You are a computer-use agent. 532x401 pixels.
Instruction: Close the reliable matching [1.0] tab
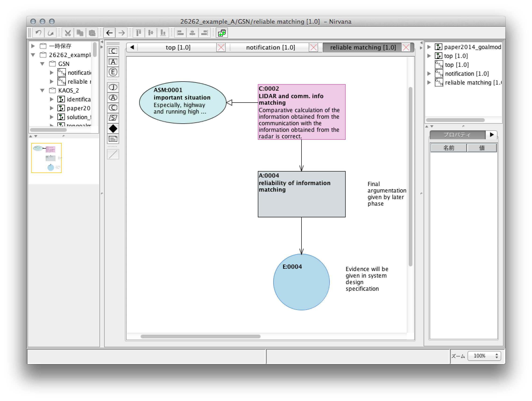406,47
